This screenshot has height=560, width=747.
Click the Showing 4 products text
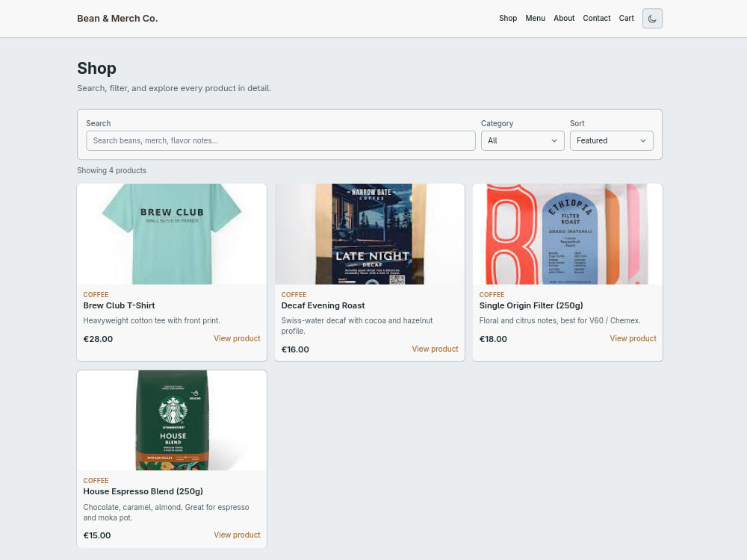coord(111,170)
